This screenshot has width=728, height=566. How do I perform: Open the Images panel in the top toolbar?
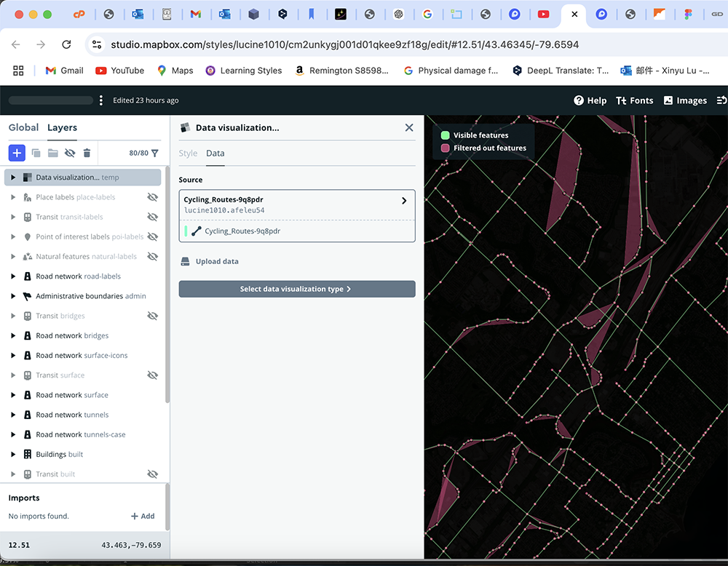point(684,100)
